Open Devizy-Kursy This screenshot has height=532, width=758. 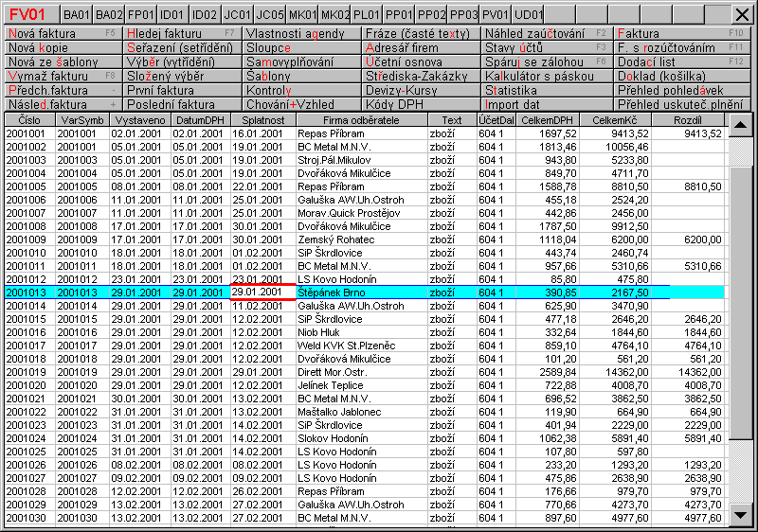[421, 90]
